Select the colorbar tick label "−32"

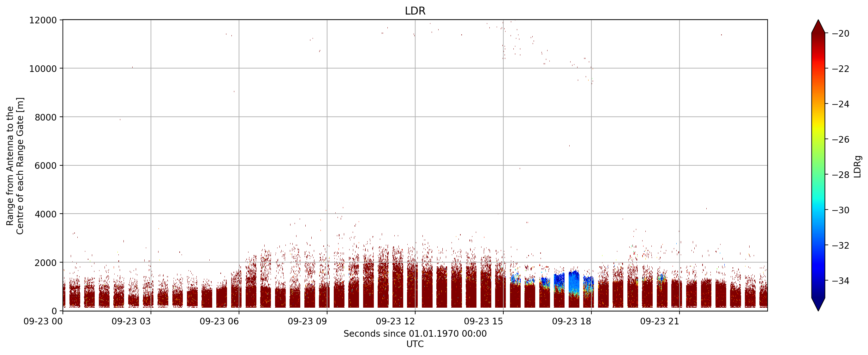840,246
